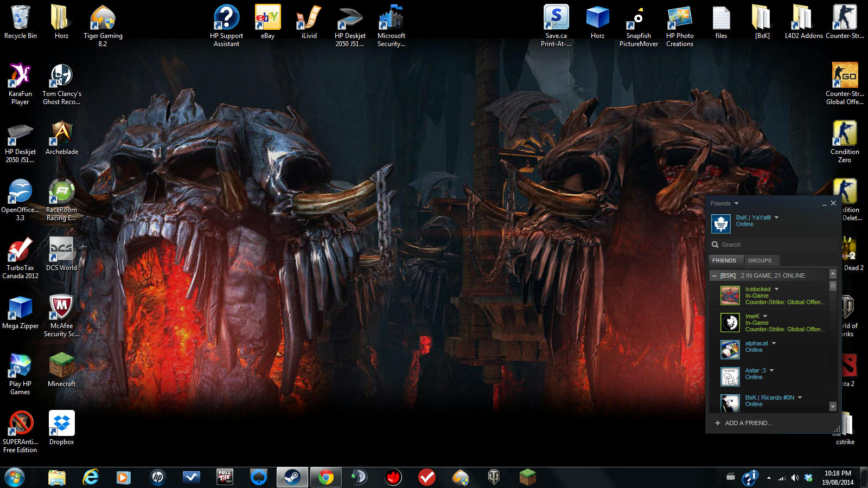868x488 pixels.
Task: Click the volume speaker tray icon
Action: click(795, 478)
